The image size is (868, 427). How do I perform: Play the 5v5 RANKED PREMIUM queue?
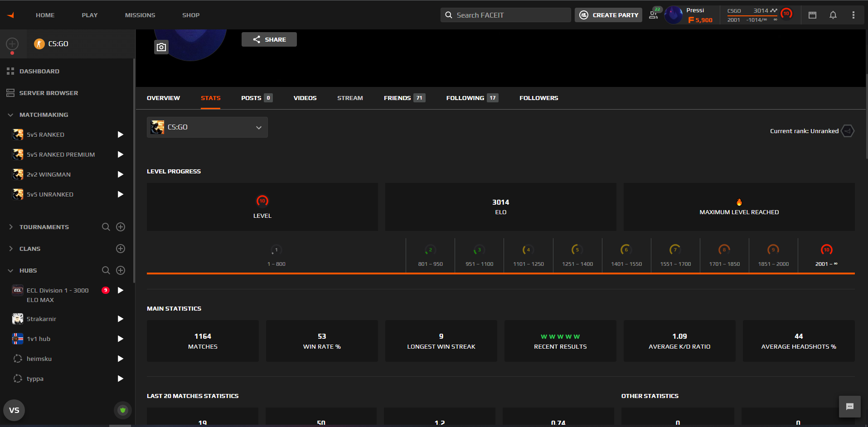121,154
